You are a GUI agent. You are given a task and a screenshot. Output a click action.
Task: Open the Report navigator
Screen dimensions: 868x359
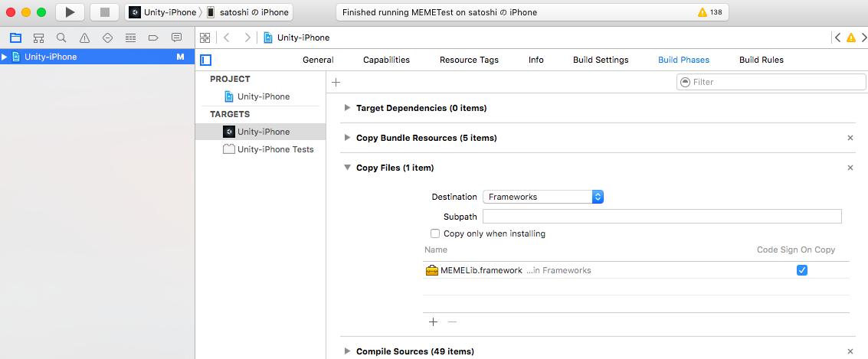point(177,38)
